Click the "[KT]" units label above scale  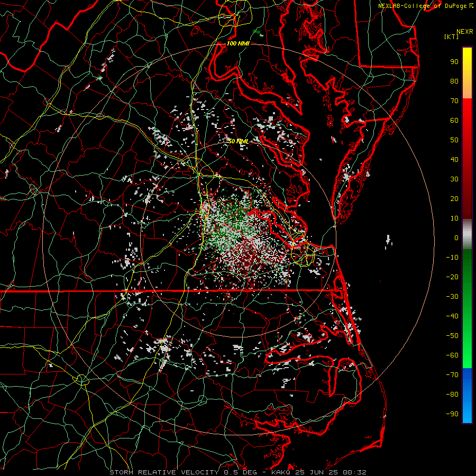[452, 36]
